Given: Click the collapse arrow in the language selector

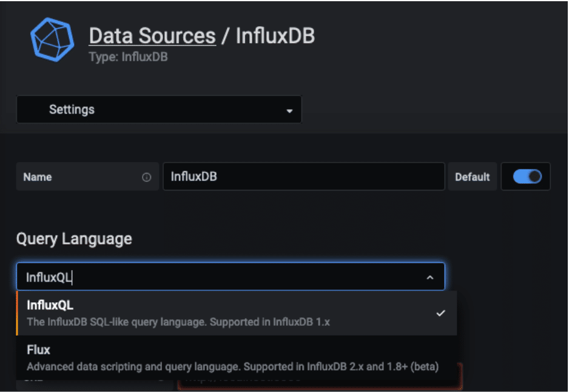Looking at the screenshot, I should pos(430,277).
